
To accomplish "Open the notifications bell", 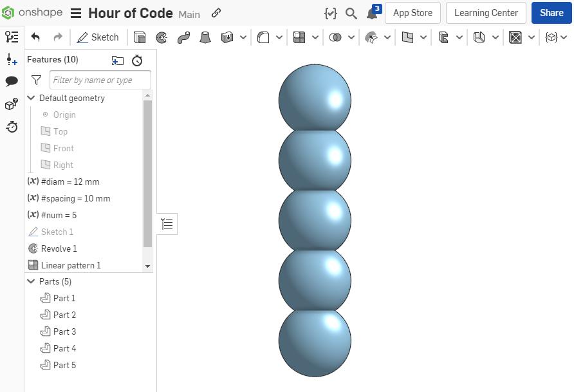I will 372,13.
